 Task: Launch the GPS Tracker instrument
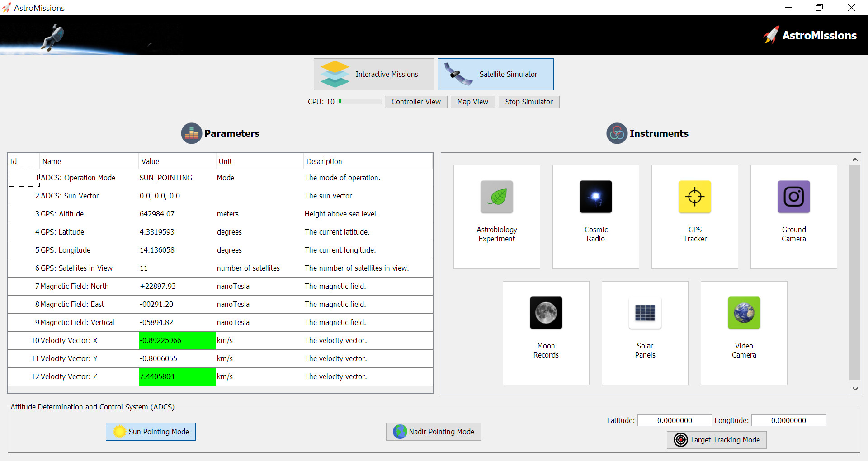[694, 216]
